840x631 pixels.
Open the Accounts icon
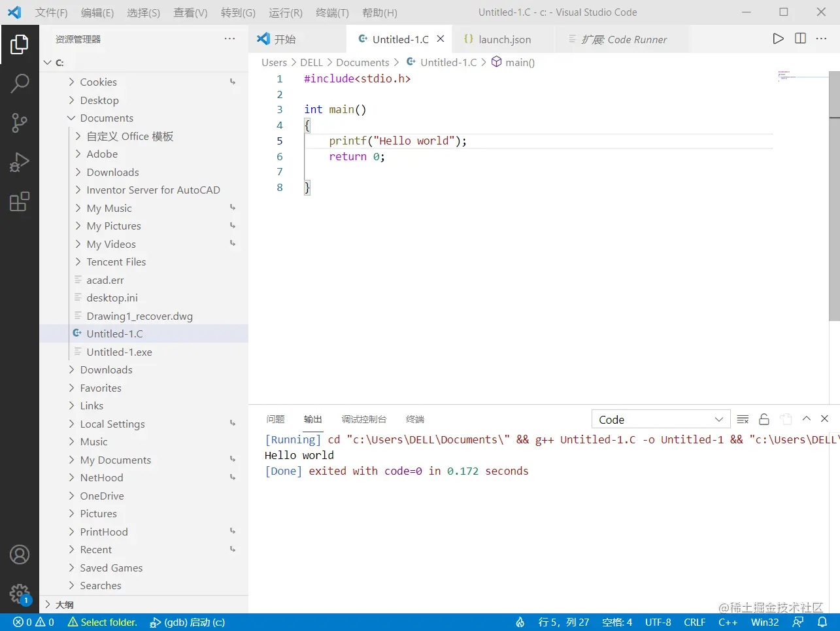(x=20, y=554)
